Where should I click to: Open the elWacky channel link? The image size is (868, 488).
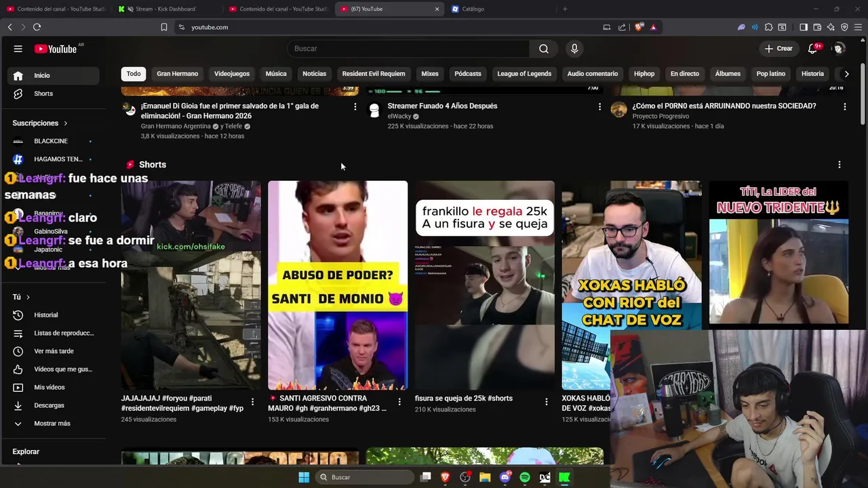coord(399,117)
